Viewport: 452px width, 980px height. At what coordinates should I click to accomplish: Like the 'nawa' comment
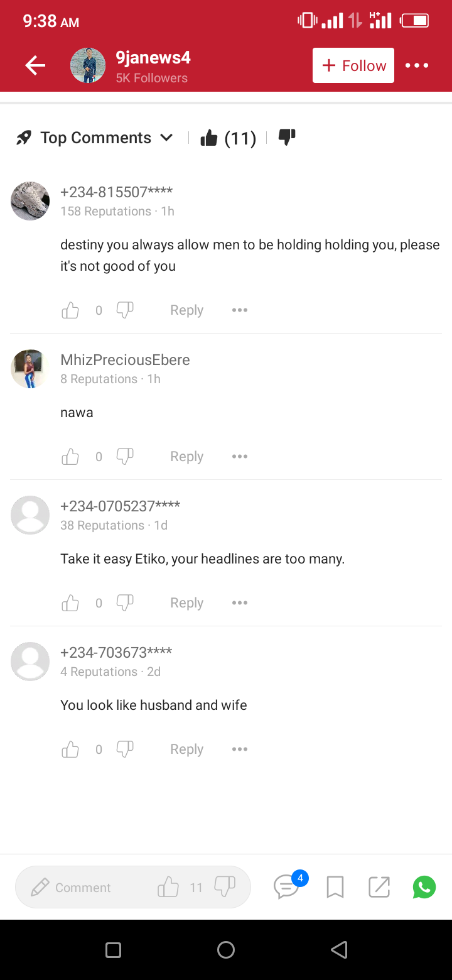coord(70,457)
